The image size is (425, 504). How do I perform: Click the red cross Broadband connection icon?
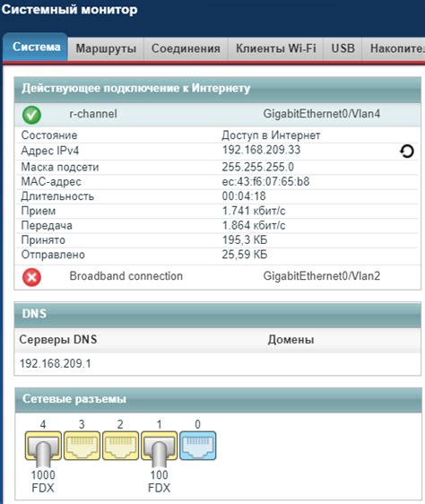pos(31,277)
